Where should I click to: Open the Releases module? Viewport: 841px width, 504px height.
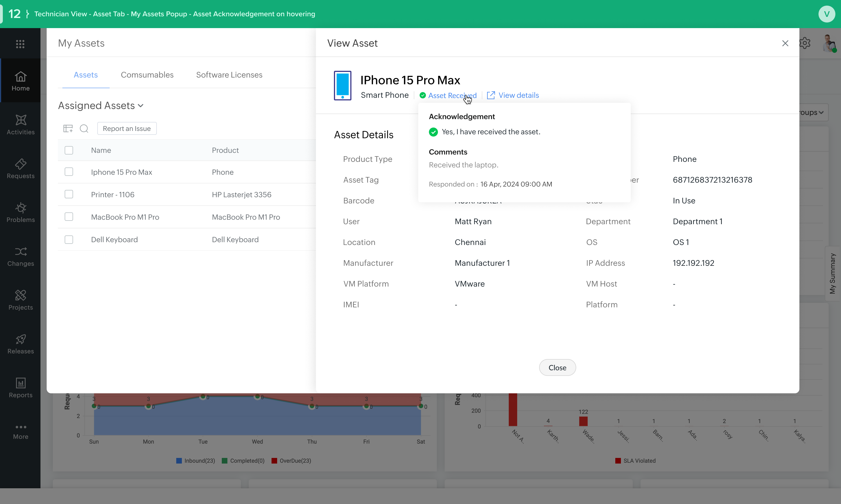coord(21,344)
